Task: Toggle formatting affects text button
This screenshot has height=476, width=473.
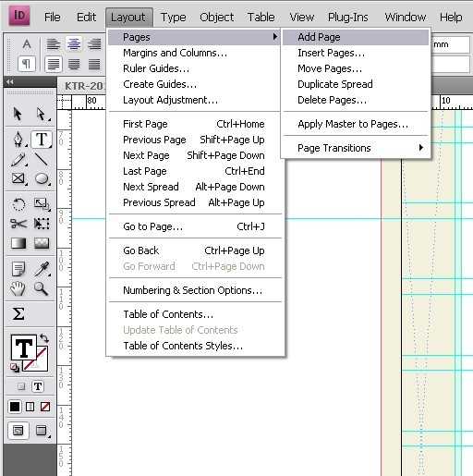Action: click(x=38, y=386)
